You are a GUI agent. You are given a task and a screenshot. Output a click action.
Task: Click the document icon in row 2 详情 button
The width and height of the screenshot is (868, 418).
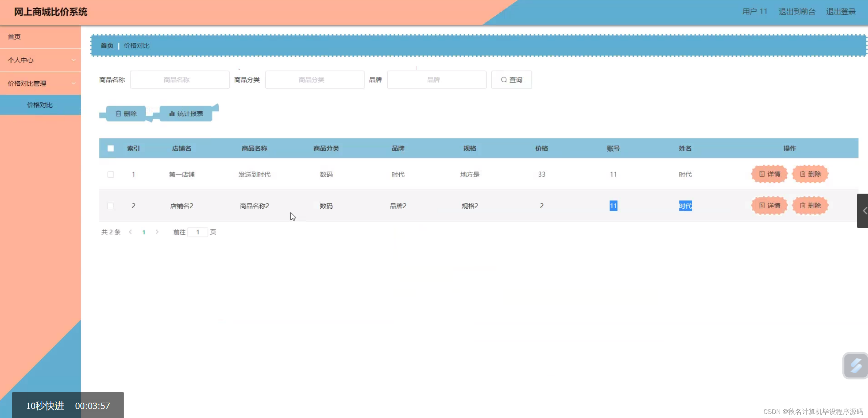click(762, 206)
